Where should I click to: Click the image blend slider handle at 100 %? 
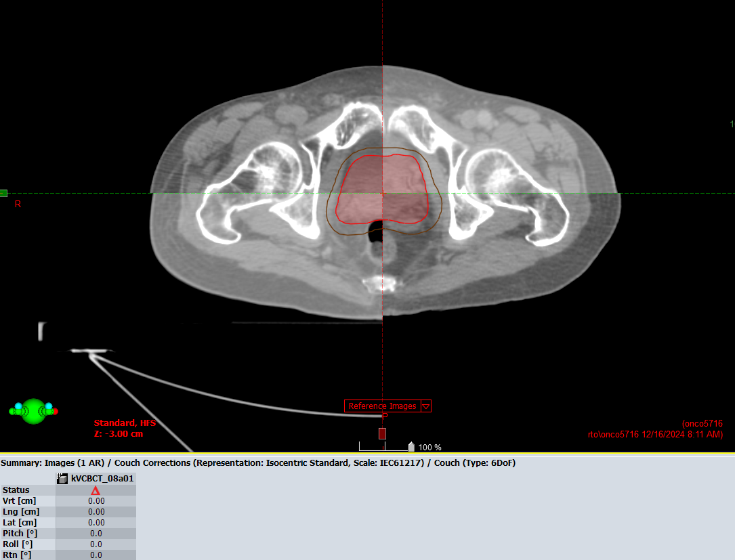(x=411, y=447)
